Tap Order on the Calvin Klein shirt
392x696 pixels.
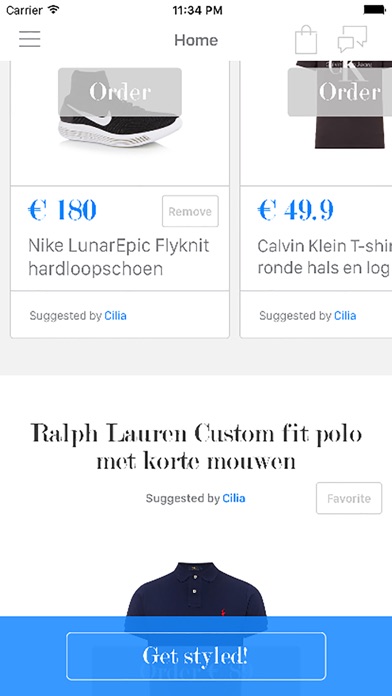pos(340,92)
